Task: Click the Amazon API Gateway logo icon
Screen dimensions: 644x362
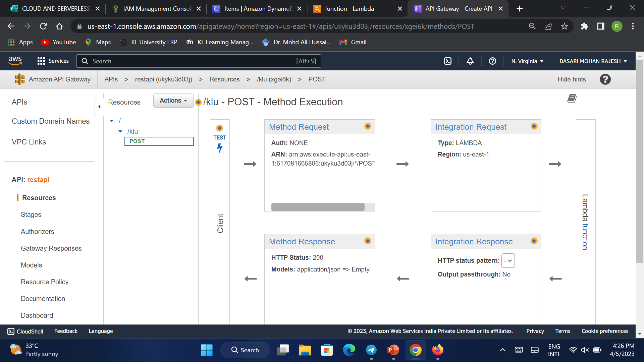Action: coord(20,79)
